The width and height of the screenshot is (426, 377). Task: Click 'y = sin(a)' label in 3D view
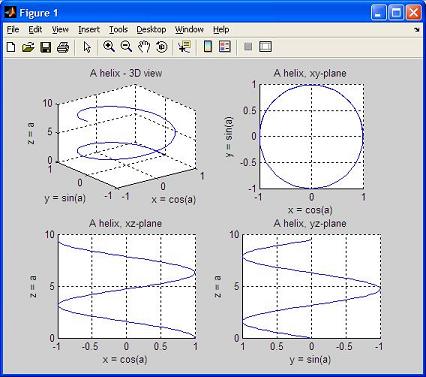pos(65,198)
